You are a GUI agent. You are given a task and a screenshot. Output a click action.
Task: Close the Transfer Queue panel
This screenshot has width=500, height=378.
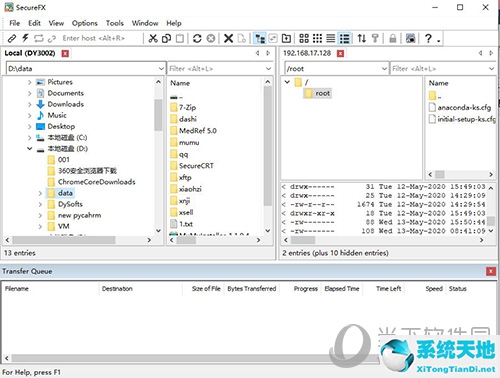point(491,271)
